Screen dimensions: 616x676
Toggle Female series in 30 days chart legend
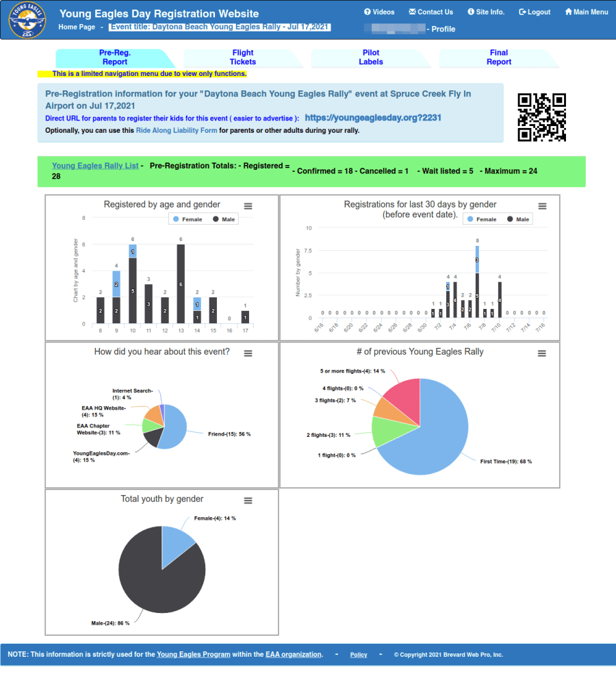[x=481, y=219]
